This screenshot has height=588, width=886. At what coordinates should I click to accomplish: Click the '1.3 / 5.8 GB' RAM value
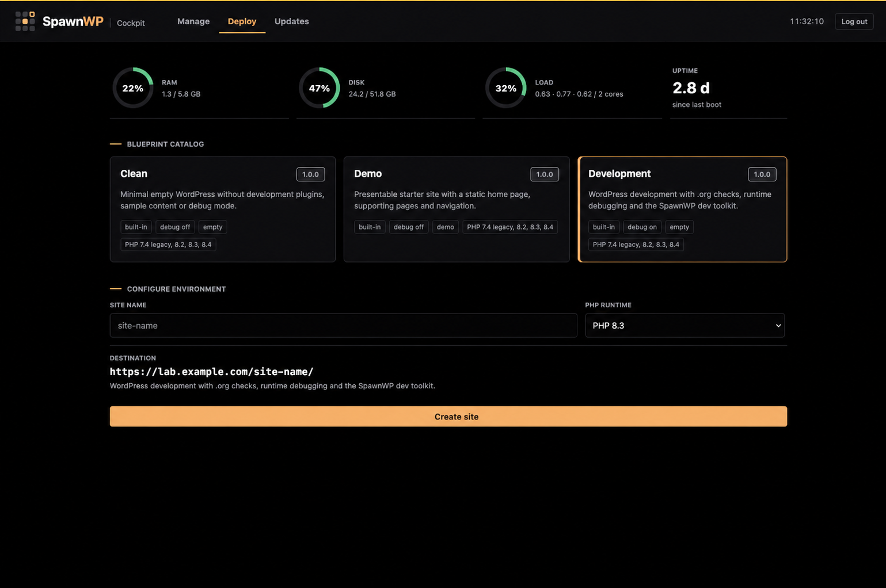click(x=181, y=94)
